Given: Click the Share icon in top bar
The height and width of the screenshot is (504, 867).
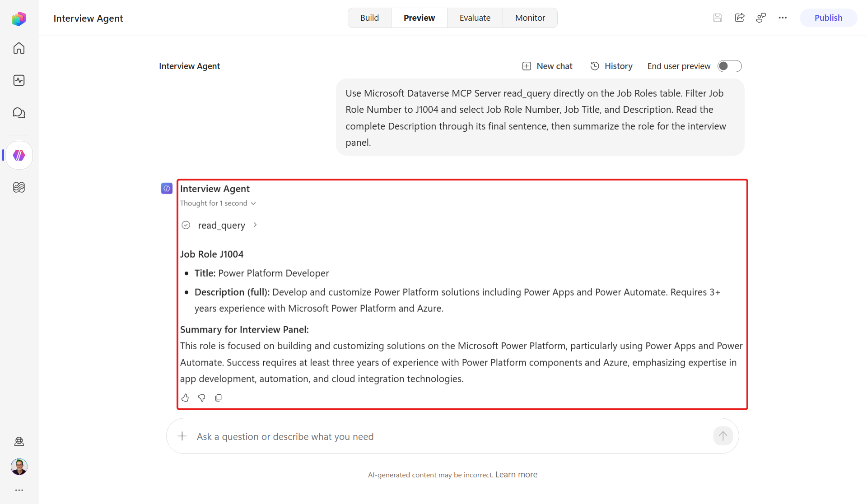Looking at the screenshot, I should click(740, 18).
